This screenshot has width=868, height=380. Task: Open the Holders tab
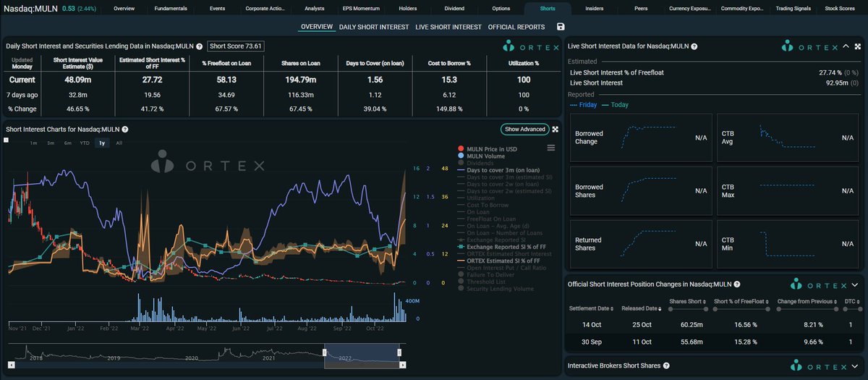pos(408,9)
